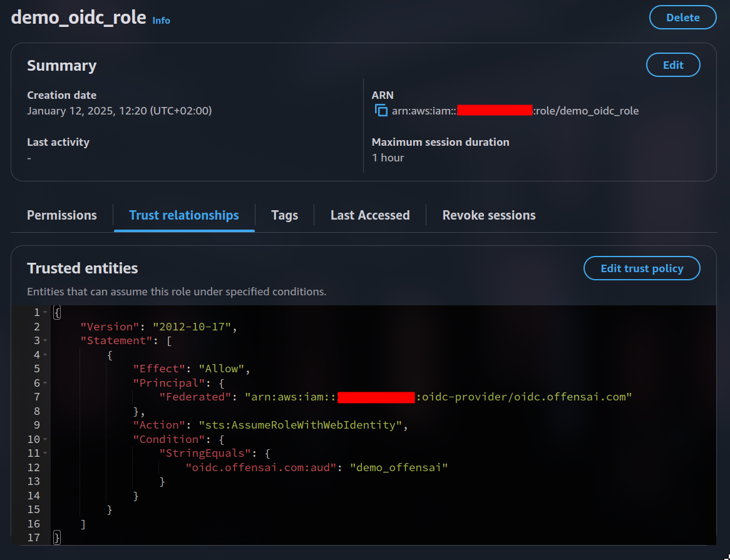Collapse the entire JSON document on line 1

44,312
